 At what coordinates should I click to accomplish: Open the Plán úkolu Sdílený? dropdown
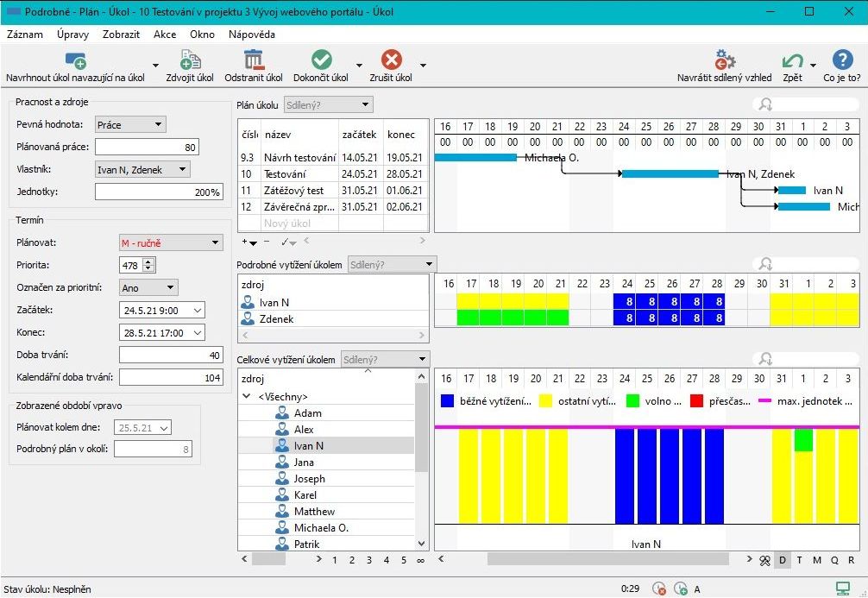tap(328, 104)
